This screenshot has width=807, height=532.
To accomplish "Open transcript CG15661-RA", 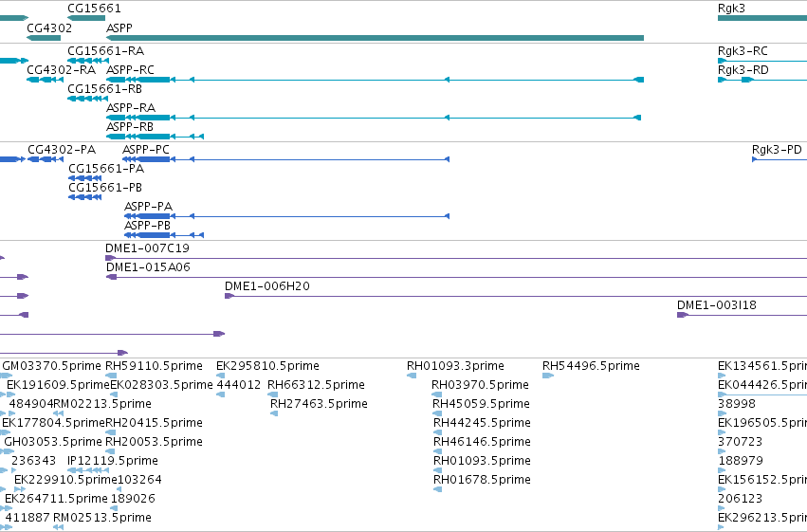I will [x=105, y=51].
